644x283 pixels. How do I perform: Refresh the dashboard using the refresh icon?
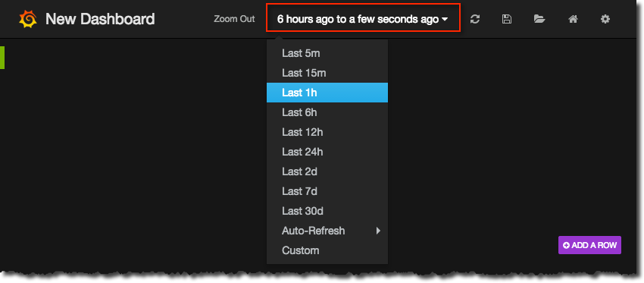click(475, 19)
